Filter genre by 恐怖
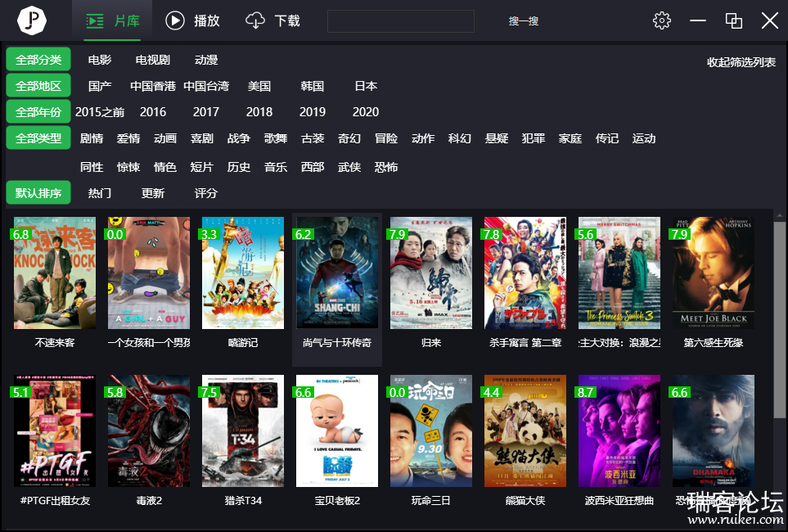Image resolution: width=788 pixels, height=532 pixels. click(386, 167)
